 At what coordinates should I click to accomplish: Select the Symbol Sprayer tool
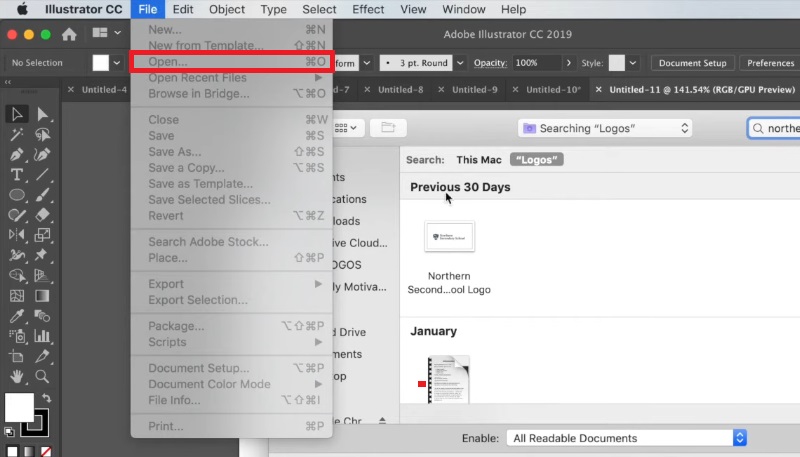tap(17, 336)
